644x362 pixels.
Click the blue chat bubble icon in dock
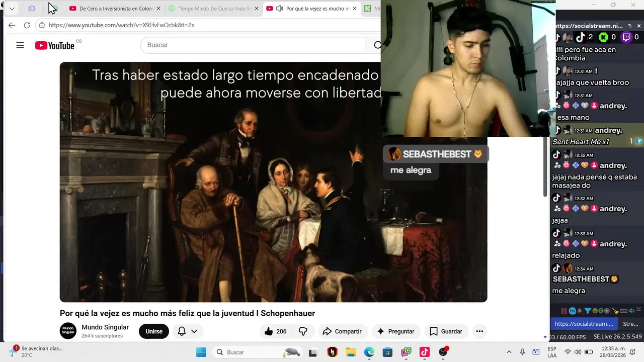pyautogui.click(x=573, y=311)
